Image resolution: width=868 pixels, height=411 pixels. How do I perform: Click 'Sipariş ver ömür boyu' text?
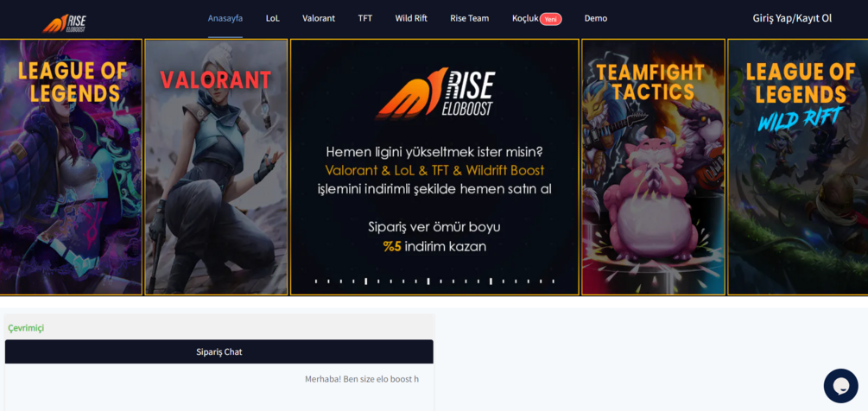434,227
